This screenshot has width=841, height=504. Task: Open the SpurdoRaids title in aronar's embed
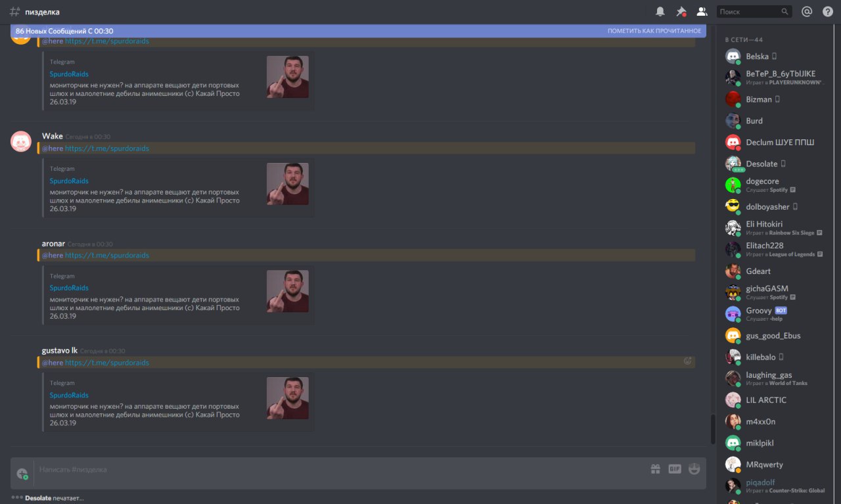69,288
